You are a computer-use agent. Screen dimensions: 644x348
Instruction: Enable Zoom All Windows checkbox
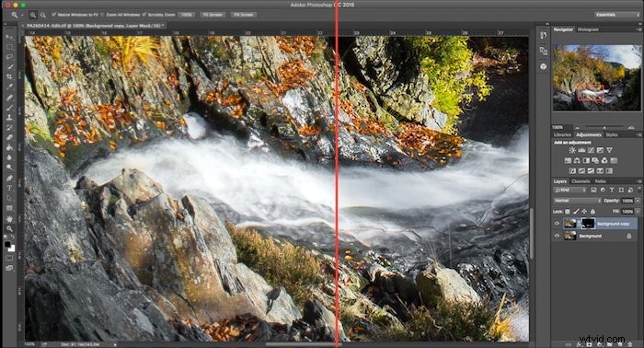[103, 15]
